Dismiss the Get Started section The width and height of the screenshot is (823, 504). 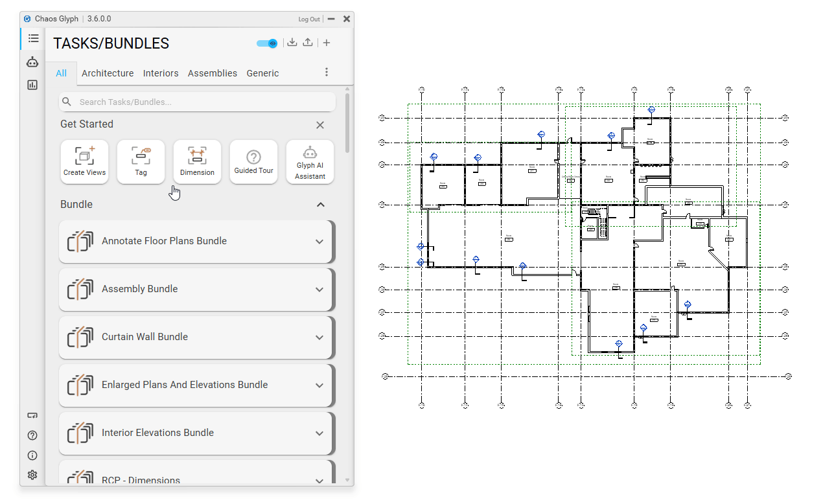pos(320,125)
